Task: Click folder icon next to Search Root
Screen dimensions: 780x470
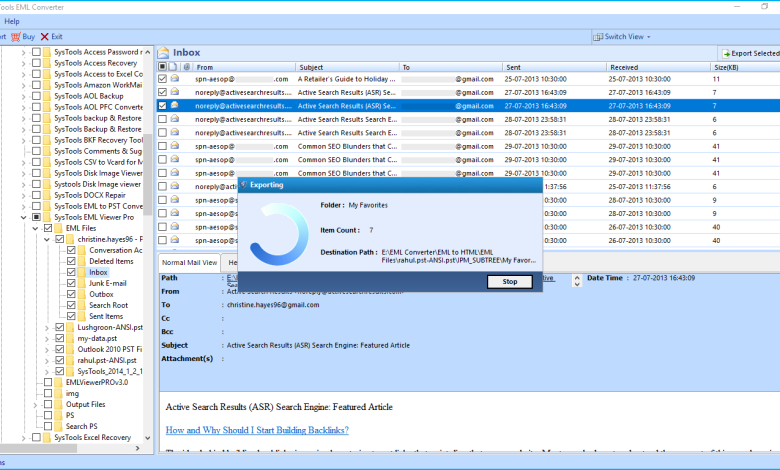Action: 82,305
